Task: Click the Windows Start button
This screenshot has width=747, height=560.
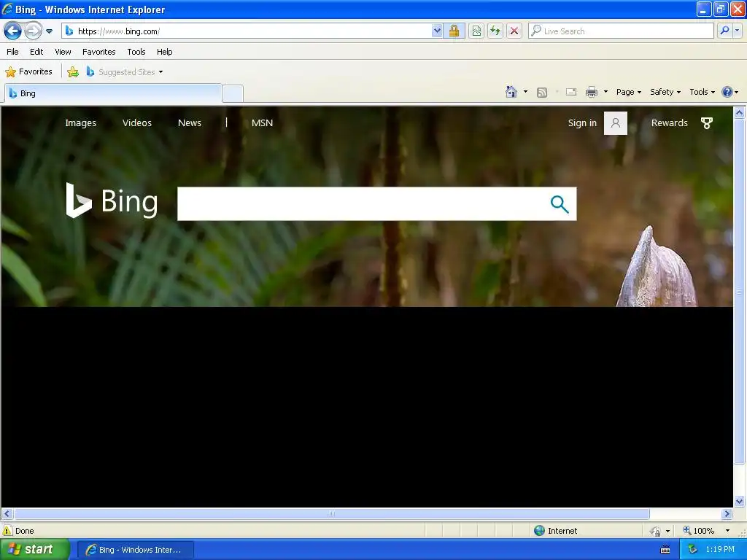Action: tap(34, 550)
